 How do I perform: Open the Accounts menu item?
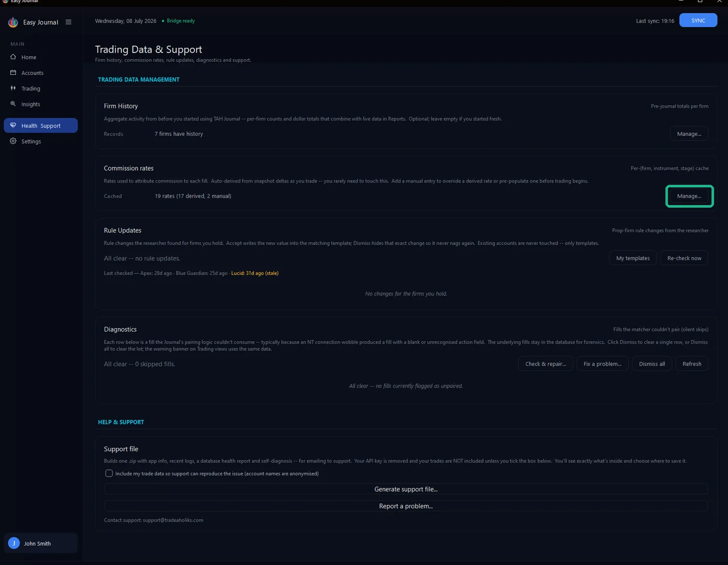[x=41, y=73]
